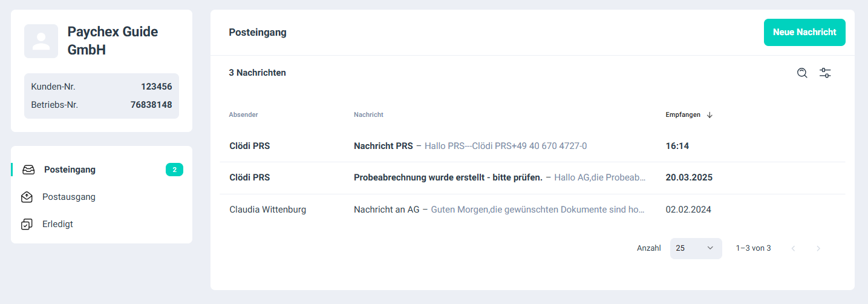Click the Erledigt checkmark icon

(x=27, y=224)
